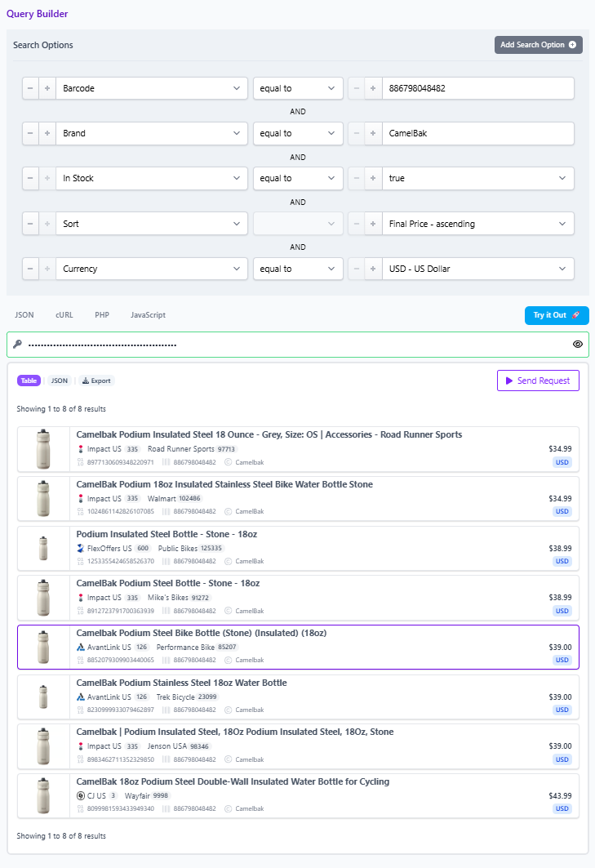Select JSON results view
Image resolution: width=595 pixels, height=868 pixels.
click(60, 381)
